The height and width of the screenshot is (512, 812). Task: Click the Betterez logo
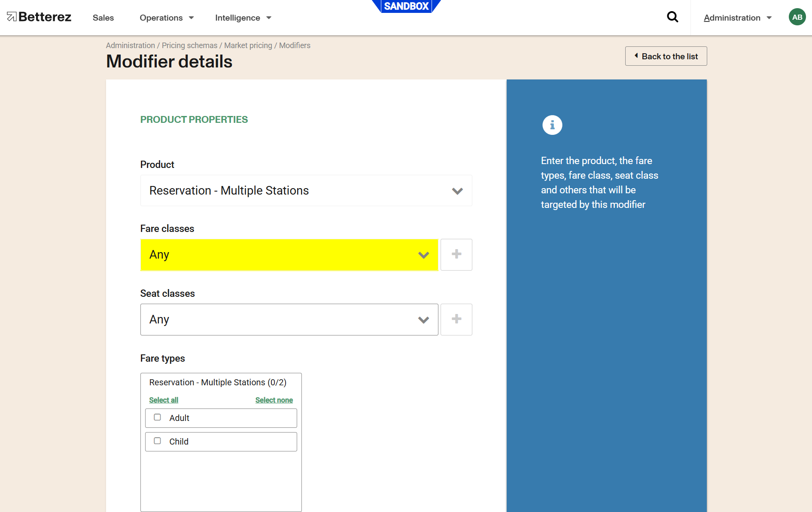(39, 17)
